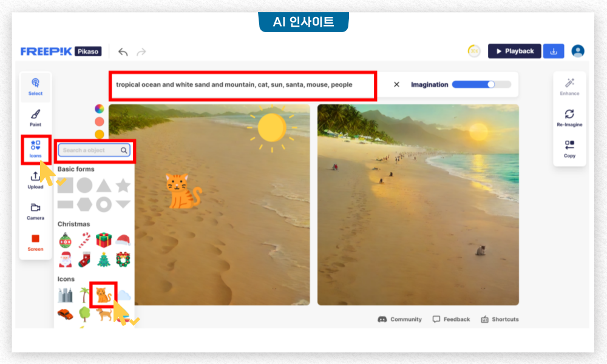This screenshot has height=364, width=607.
Task: Click the Playback button
Action: pos(515,51)
